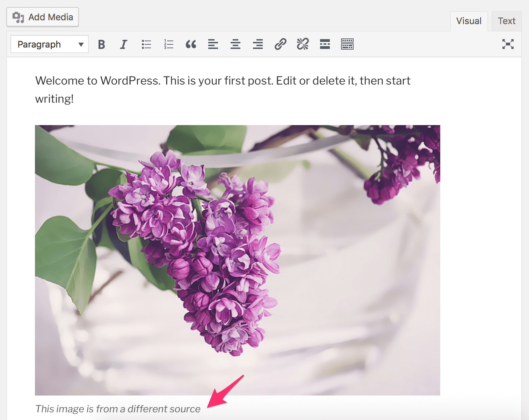Insert a numbered list
The width and height of the screenshot is (529, 420).
[168, 44]
